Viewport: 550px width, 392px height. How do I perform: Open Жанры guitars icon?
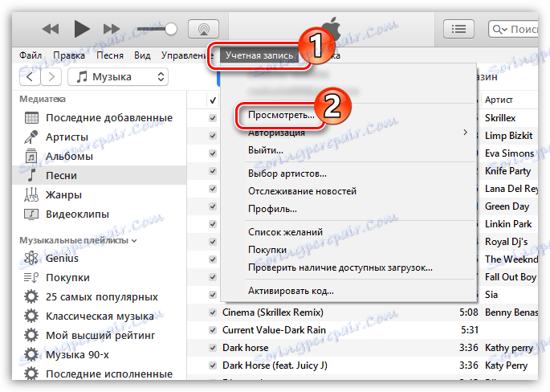[31, 194]
